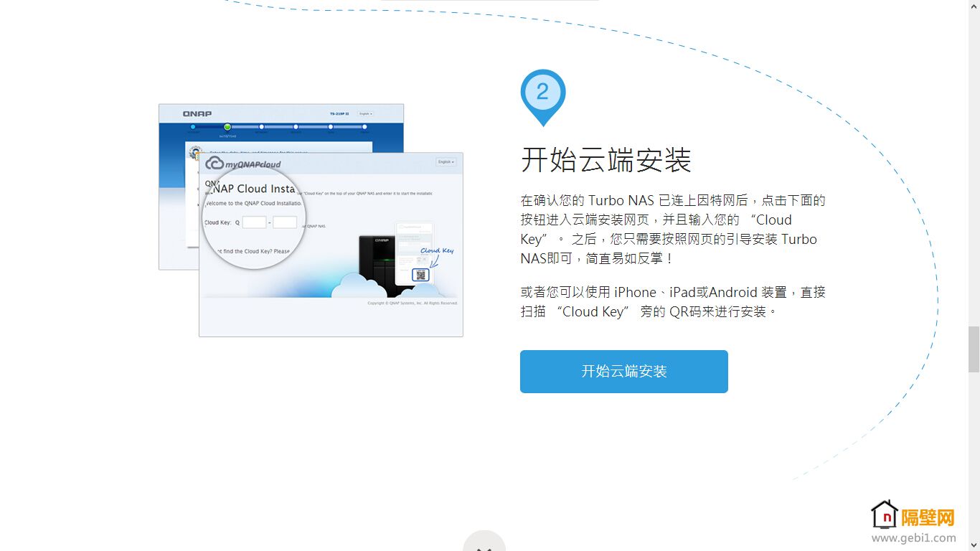
Task: Click the 开始云端安装 blue button
Action: 623,371
